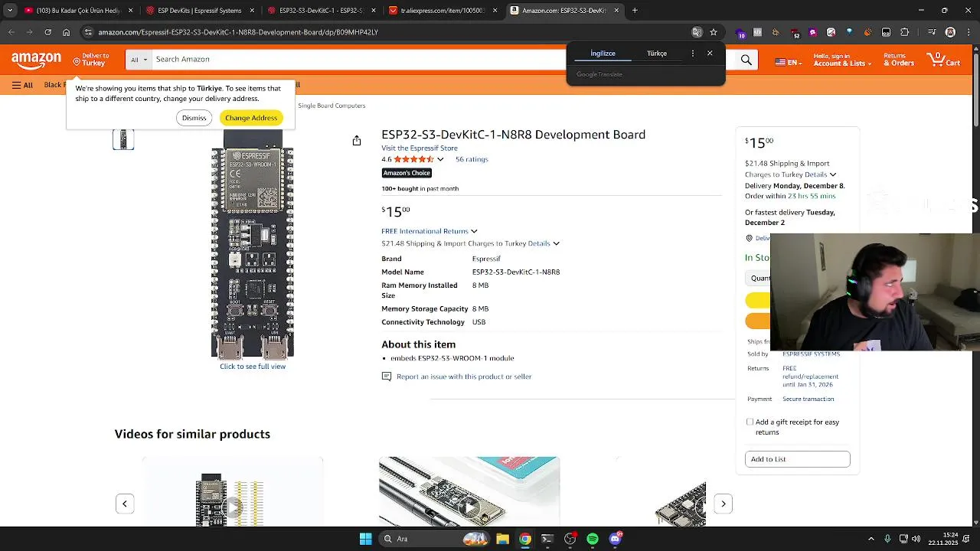Reload the page
This screenshot has width=980, height=551.
pyautogui.click(x=47, y=32)
